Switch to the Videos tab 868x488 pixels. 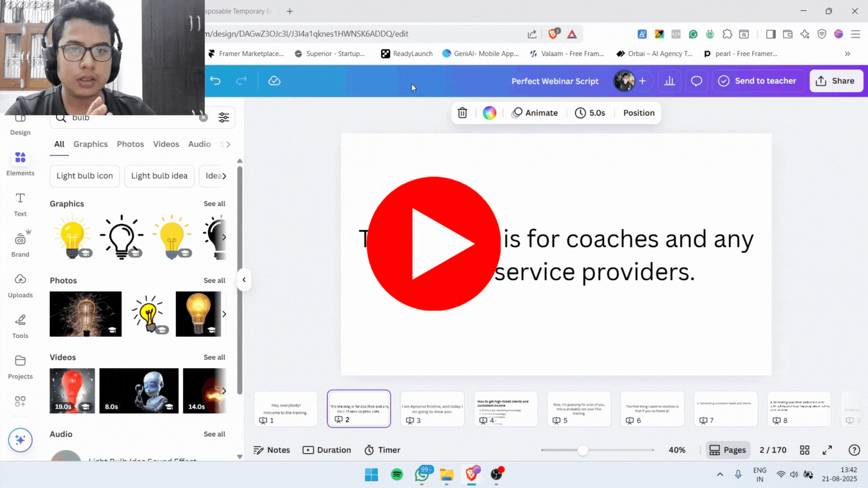click(x=166, y=144)
